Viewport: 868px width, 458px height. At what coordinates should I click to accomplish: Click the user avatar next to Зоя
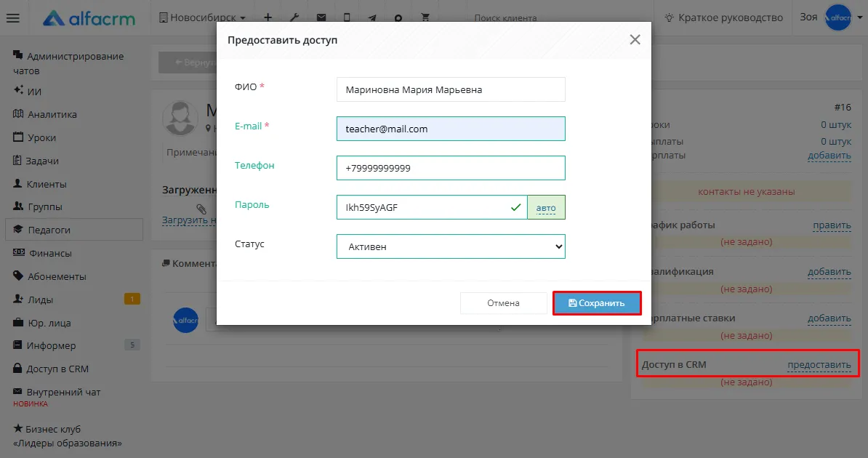pos(838,17)
